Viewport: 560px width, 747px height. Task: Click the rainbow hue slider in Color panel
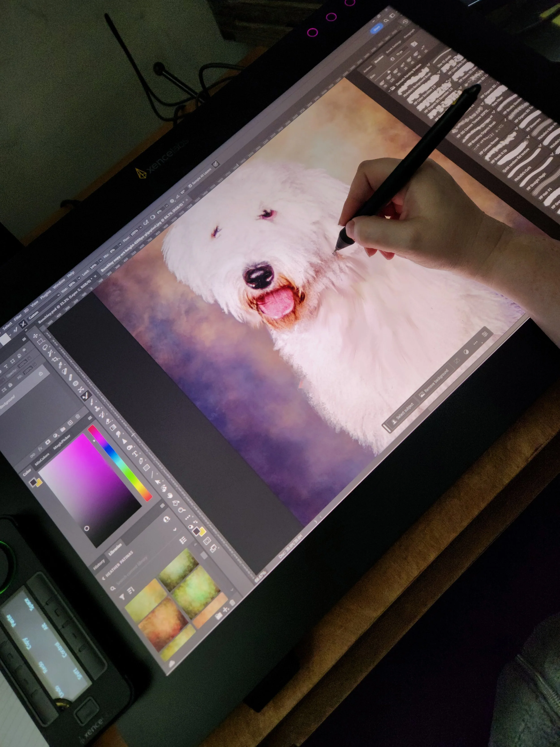[x=120, y=463]
